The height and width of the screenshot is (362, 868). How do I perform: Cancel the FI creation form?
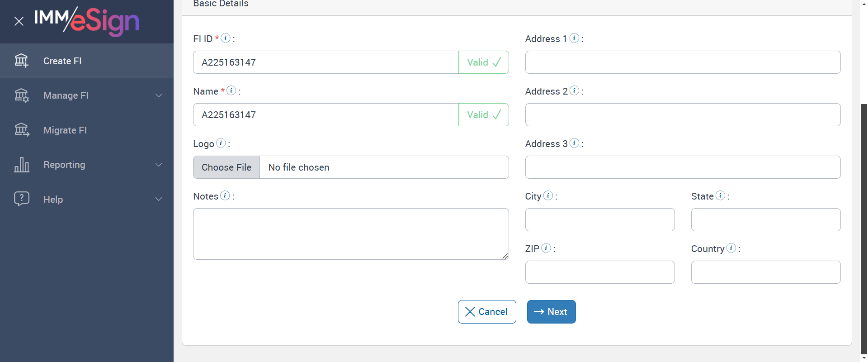[487, 312]
